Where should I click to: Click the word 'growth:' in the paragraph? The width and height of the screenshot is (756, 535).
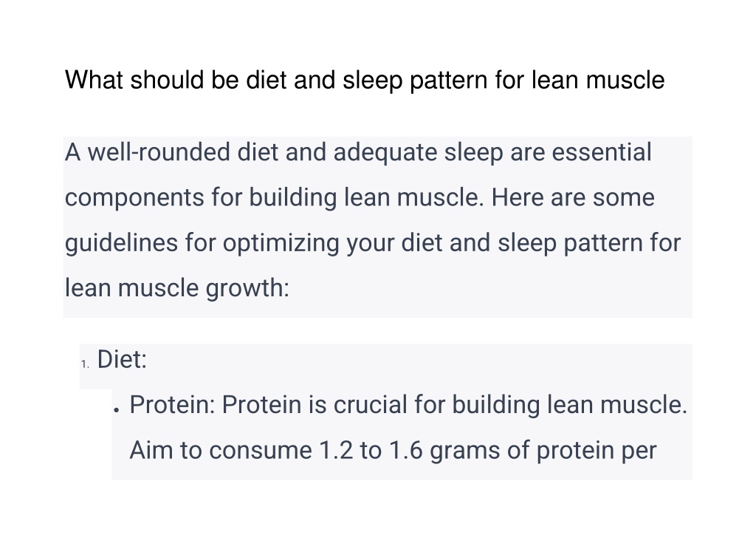[x=247, y=288]
